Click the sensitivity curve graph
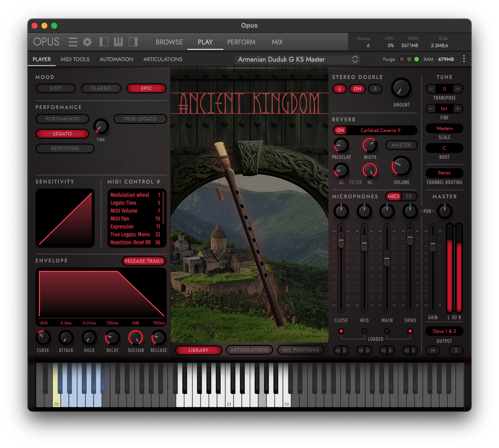Screen dimensions: 499x448 coord(65,218)
